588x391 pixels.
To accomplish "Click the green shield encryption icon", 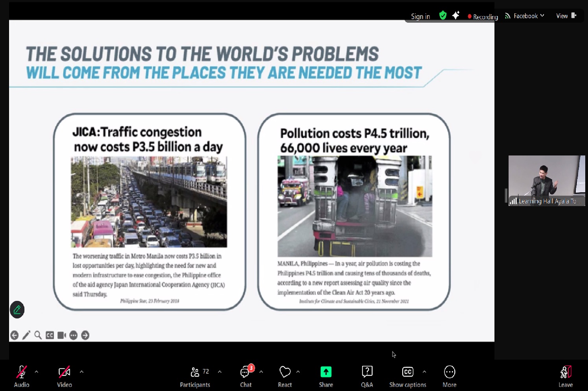I will pos(443,16).
